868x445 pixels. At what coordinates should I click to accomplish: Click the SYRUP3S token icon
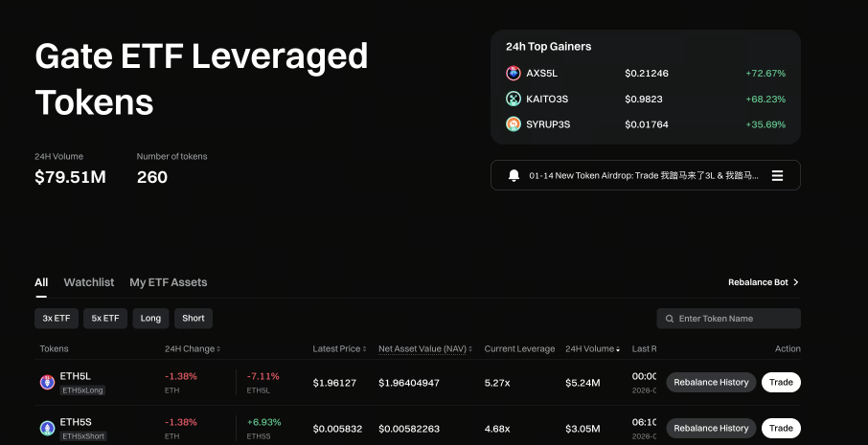pos(514,124)
